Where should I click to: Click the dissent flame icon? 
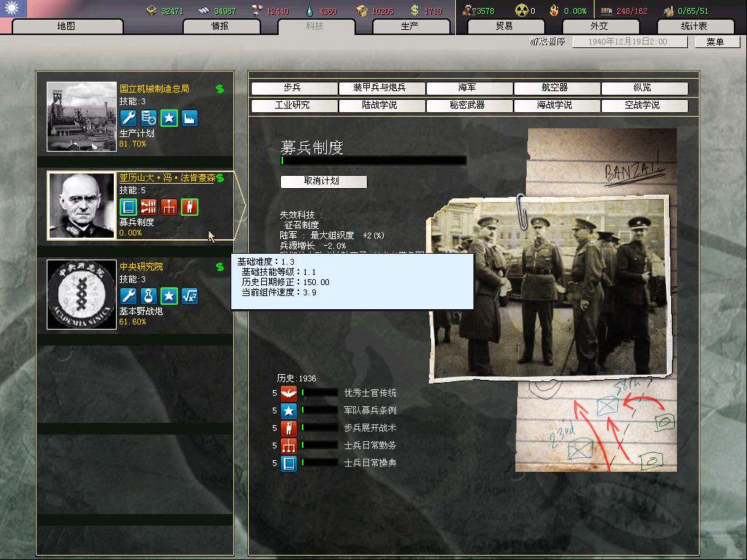(554, 10)
